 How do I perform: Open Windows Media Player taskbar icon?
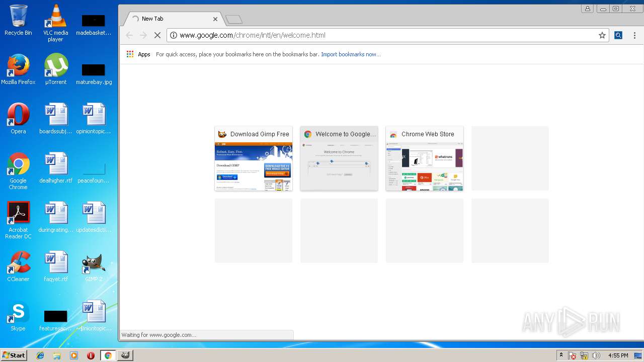[74, 355]
